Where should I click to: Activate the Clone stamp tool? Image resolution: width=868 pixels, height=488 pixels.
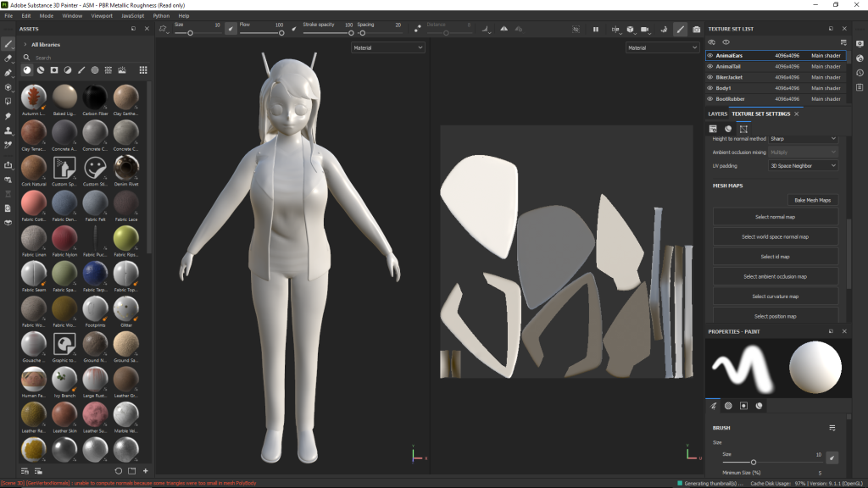8,130
